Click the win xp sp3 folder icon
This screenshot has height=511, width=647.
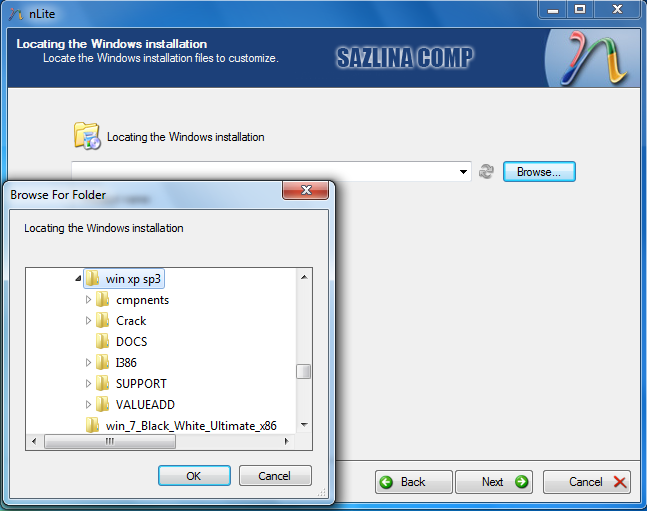[92, 279]
